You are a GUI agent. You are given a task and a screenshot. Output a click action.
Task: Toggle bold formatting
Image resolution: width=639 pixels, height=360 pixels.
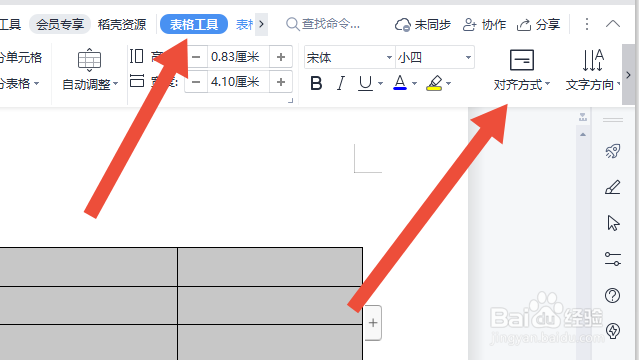[316, 83]
